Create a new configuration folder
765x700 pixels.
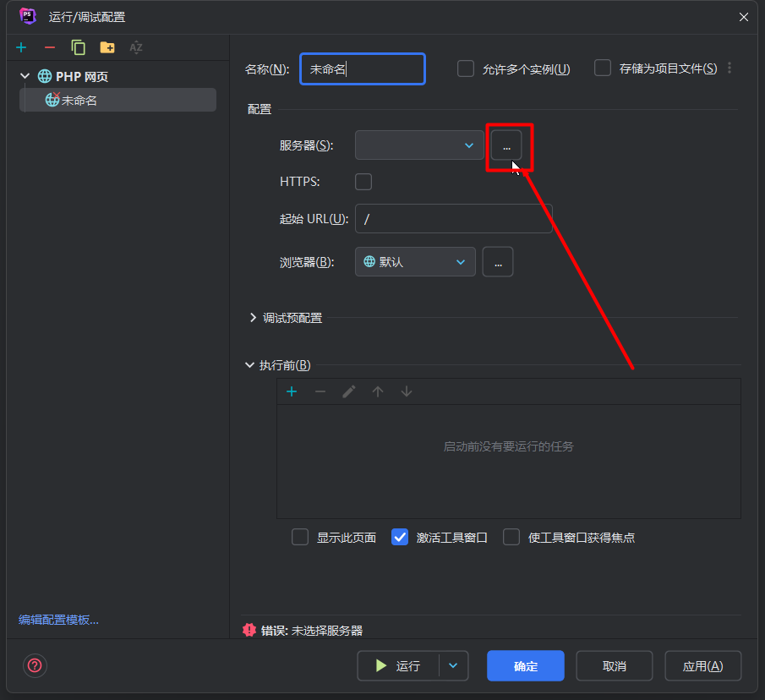(x=105, y=47)
